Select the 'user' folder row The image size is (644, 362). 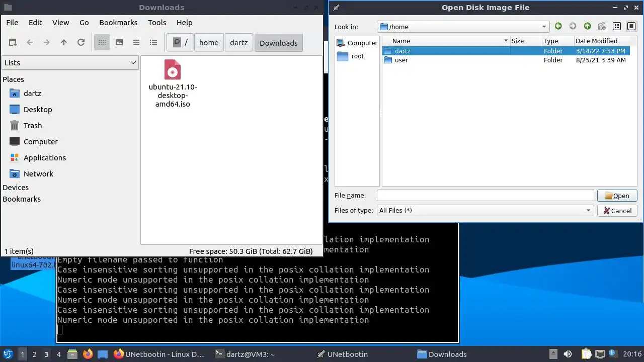[506, 60]
